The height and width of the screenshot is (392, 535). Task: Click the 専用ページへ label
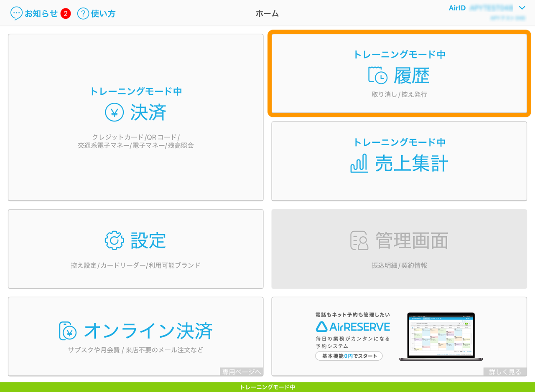[242, 372]
